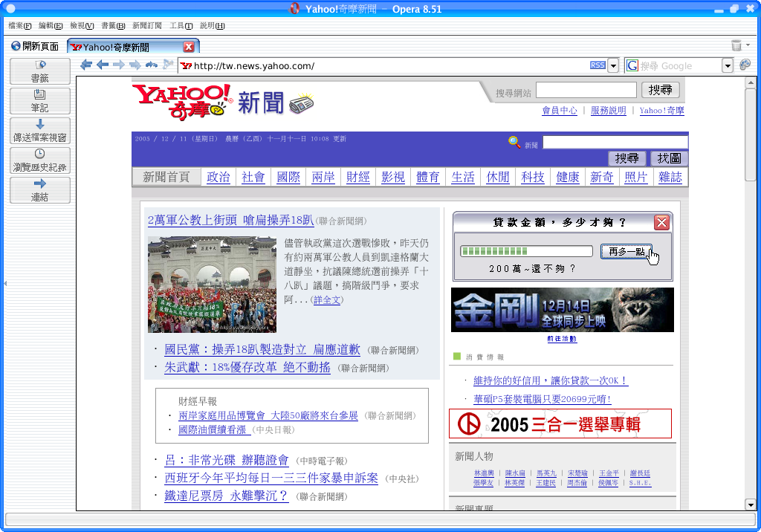Click the Wand icon next to the address field
Screen dimensions: 761x532
(x=168, y=65)
